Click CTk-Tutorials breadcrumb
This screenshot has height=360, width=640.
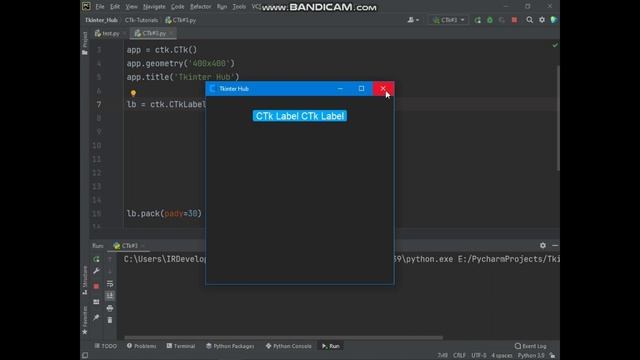[x=141, y=20]
